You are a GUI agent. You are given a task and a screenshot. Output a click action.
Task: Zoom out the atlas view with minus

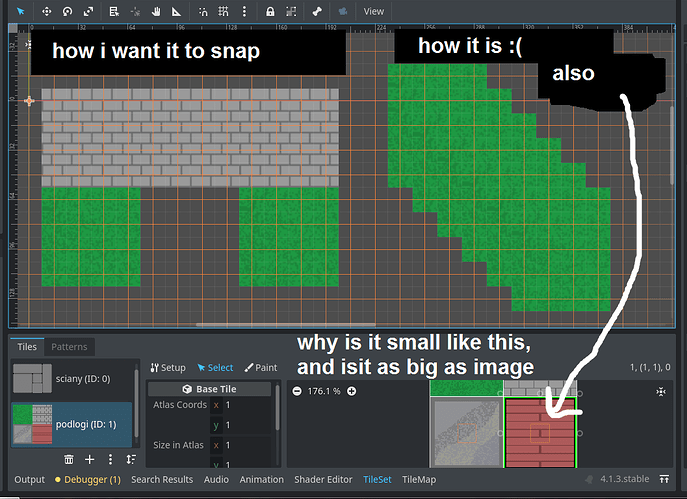[297, 391]
